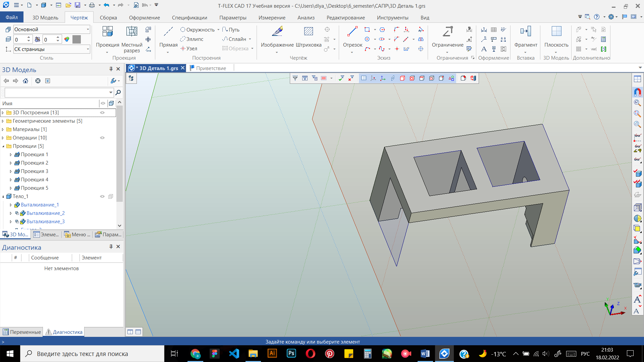Viewport: 644px width, 362px height.
Task: Select Проекция 1 in the tree
Action: tap(35, 155)
